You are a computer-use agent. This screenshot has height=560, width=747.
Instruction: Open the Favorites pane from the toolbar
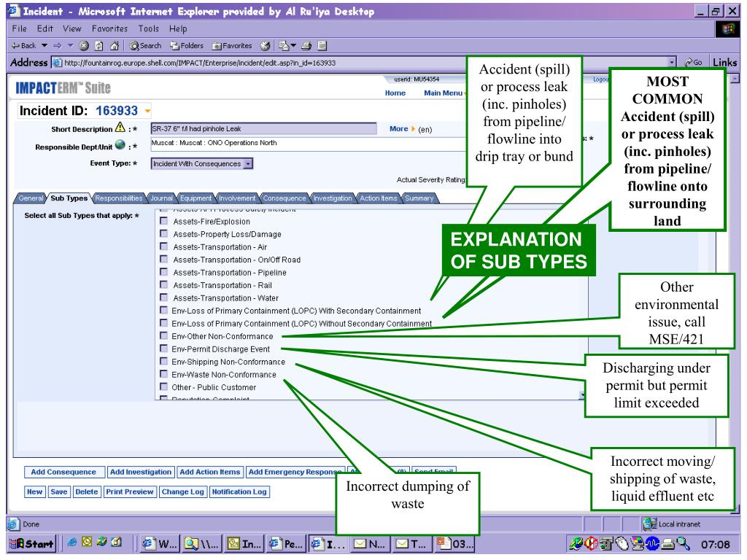(232, 46)
